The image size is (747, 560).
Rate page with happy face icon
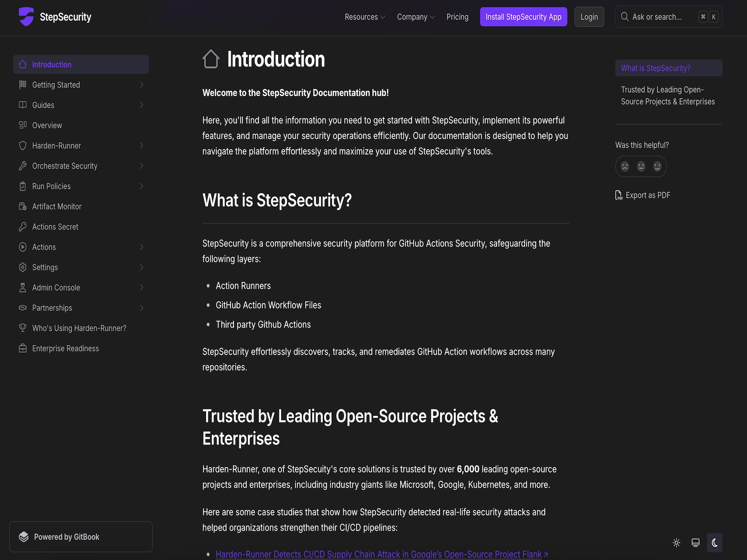click(x=657, y=166)
